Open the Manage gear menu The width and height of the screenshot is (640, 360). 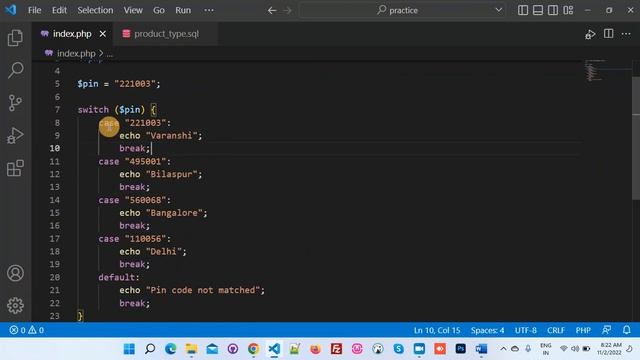click(x=15, y=305)
